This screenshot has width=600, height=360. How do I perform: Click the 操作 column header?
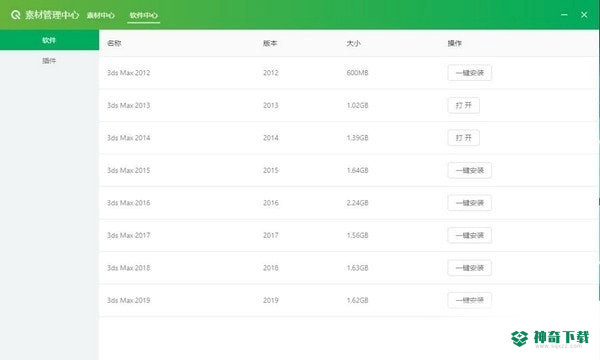point(455,43)
